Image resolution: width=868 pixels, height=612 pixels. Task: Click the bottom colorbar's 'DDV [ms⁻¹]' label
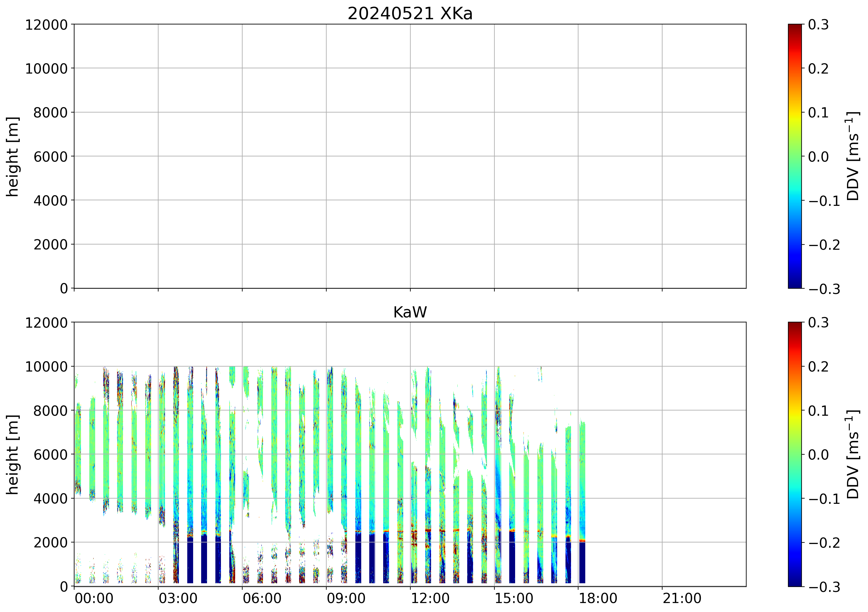(853, 454)
